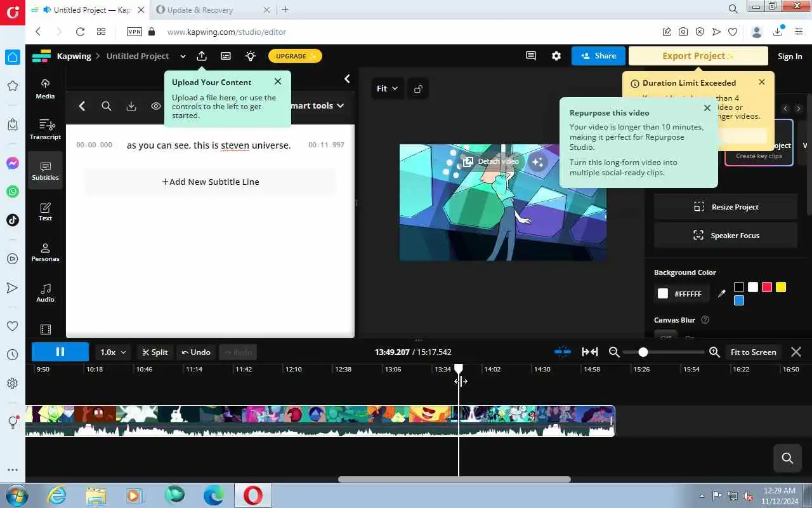Open the 1.0x playback speed dropdown
Image resolution: width=812 pixels, height=508 pixels.
point(114,352)
